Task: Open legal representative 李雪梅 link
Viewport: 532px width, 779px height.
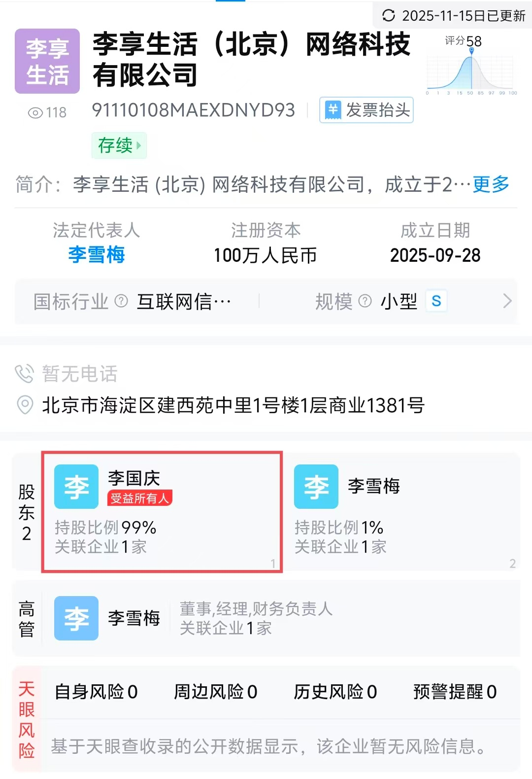Action: (97, 255)
